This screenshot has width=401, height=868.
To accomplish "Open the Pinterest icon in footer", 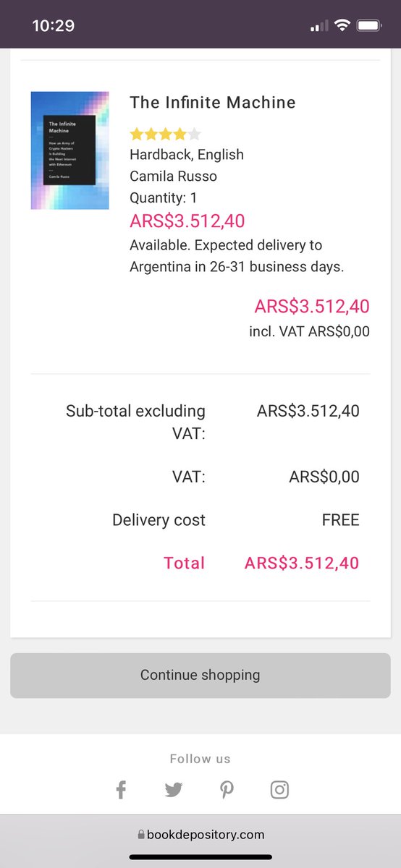I will pyautogui.click(x=227, y=789).
